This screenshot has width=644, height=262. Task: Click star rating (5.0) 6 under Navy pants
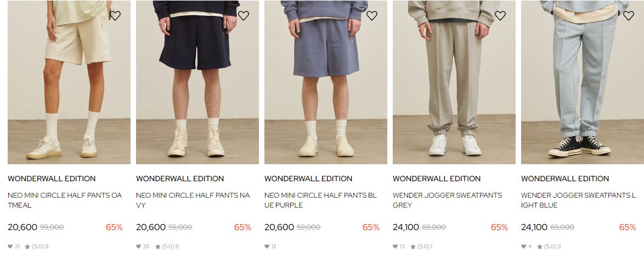(167, 247)
